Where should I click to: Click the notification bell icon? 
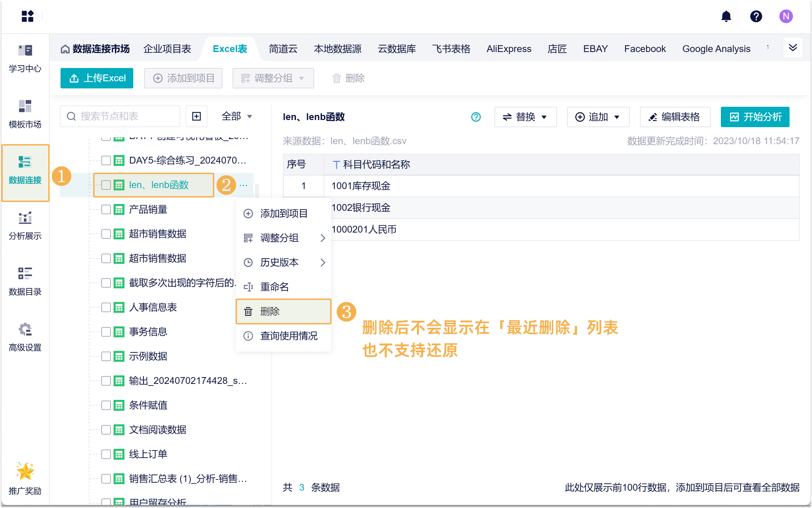click(726, 16)
